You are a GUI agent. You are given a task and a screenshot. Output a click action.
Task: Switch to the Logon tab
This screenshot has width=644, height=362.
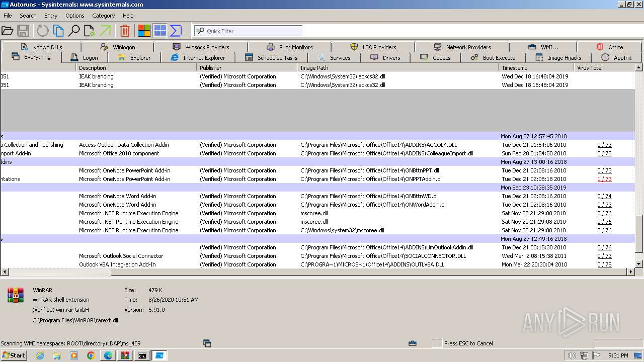[x=85, y=57]
